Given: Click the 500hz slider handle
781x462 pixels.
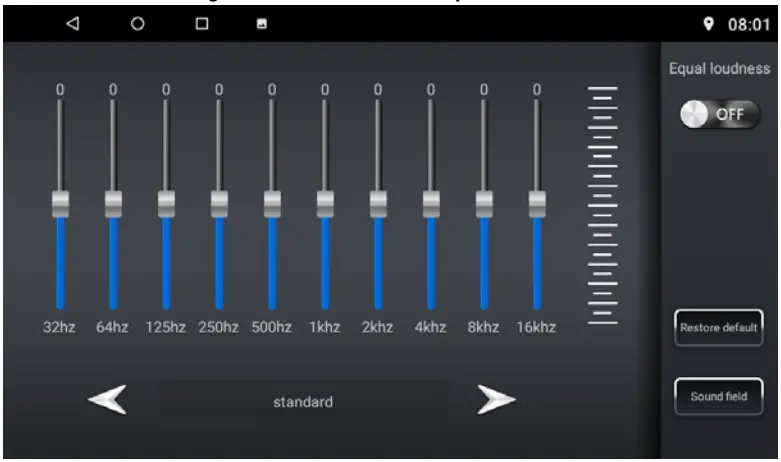Looking at the screenshot, I should point(272,204).
